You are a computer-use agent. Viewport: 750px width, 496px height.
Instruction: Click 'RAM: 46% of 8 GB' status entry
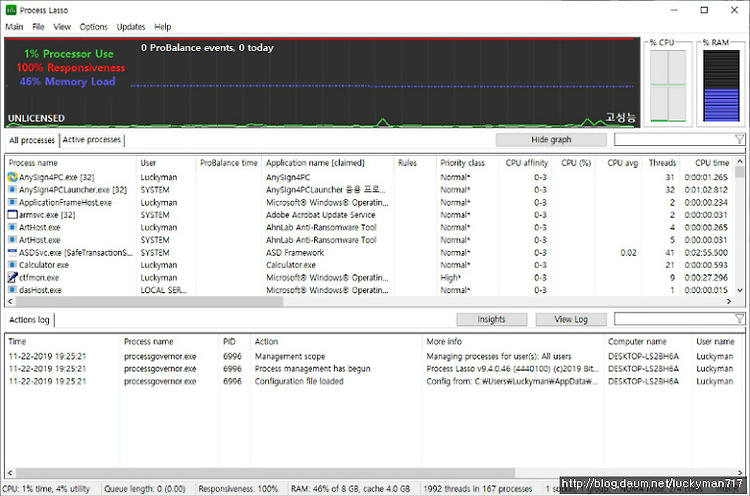[350, 489]
